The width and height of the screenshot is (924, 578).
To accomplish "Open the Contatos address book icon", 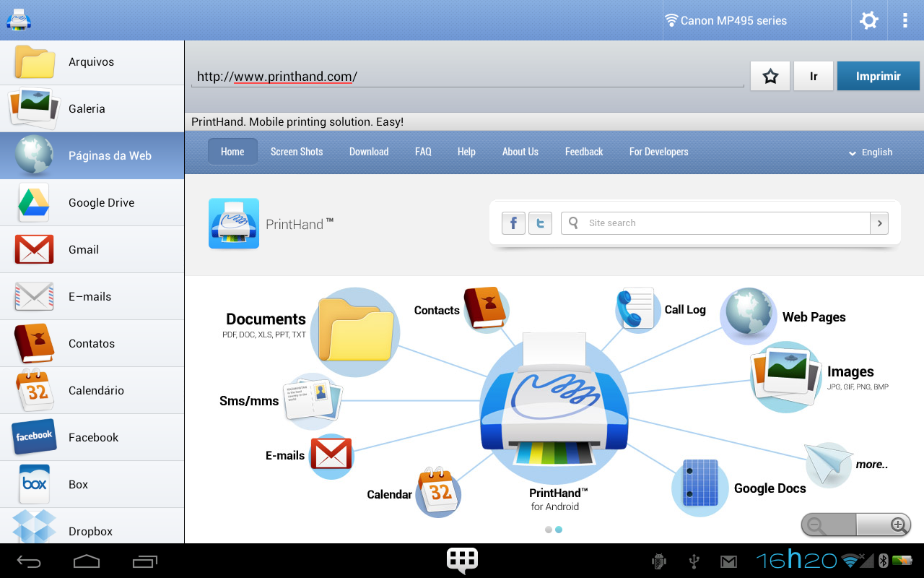I will coord(34,343).
